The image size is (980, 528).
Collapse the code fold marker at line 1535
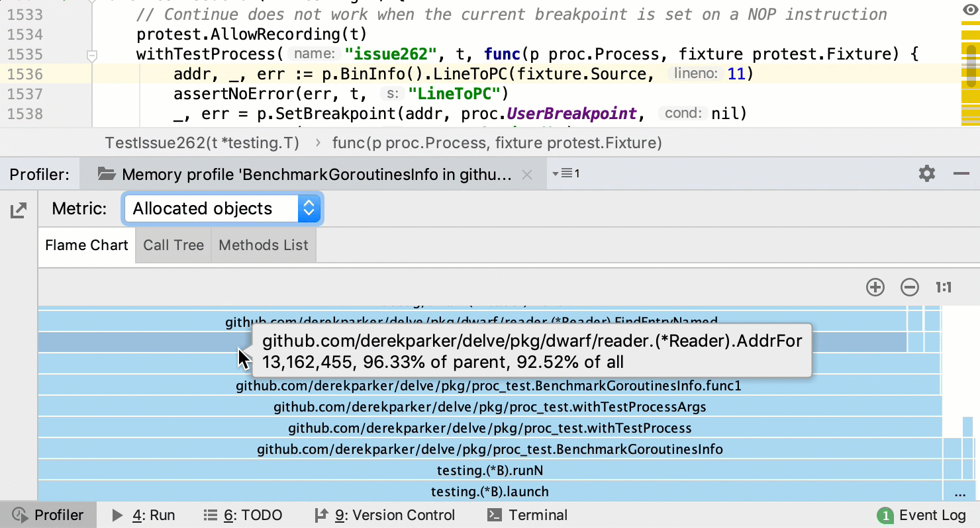(93, 56)
